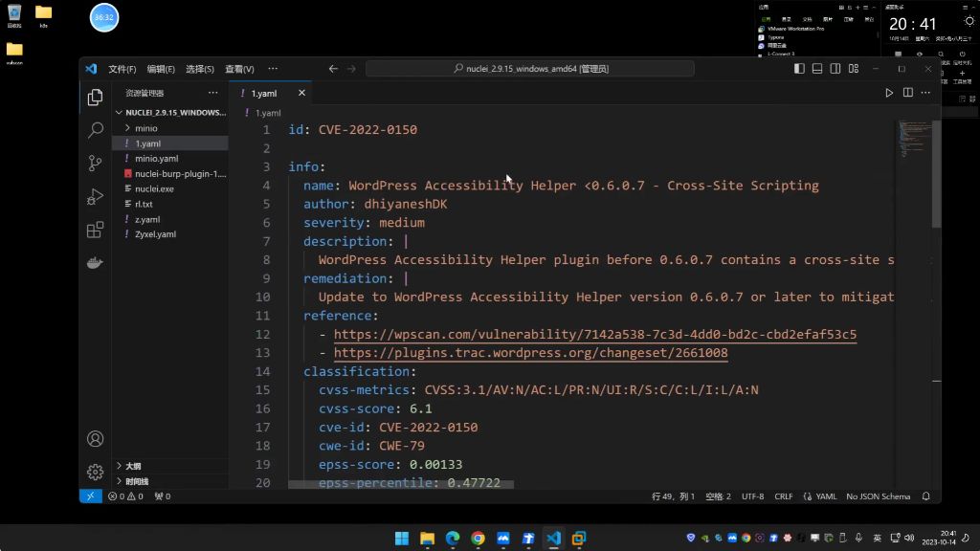
Task: Open z.yaml in the file tree
Action: point(170,219)
